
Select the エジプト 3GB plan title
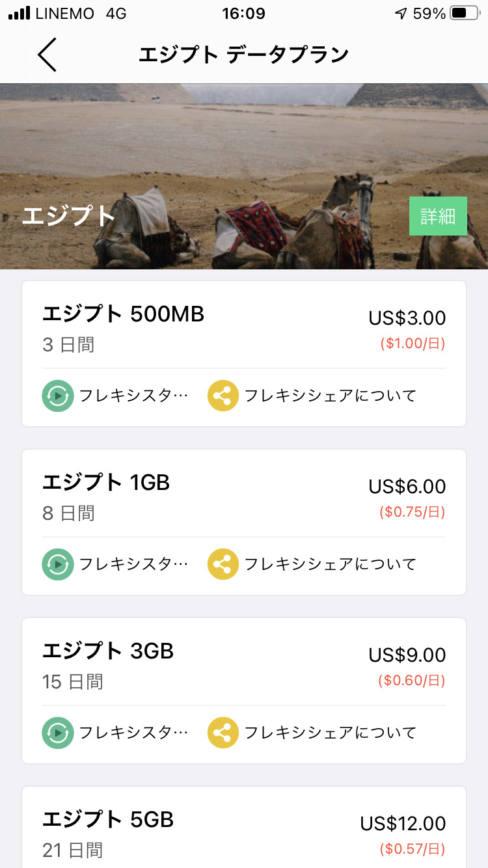point(108,651)
